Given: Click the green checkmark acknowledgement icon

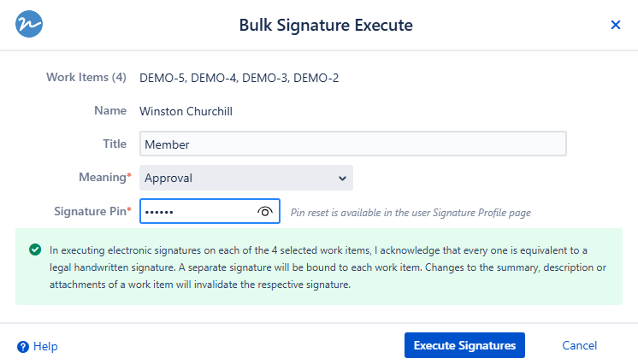Looking at the screenshot, I should point(35,250).
